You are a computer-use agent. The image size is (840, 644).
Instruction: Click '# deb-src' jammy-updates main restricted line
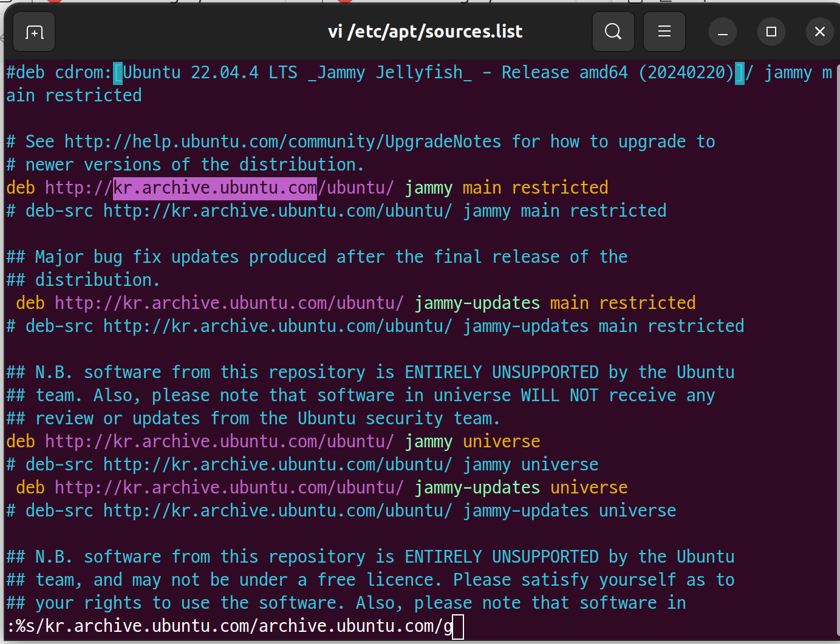click(375, 327)
